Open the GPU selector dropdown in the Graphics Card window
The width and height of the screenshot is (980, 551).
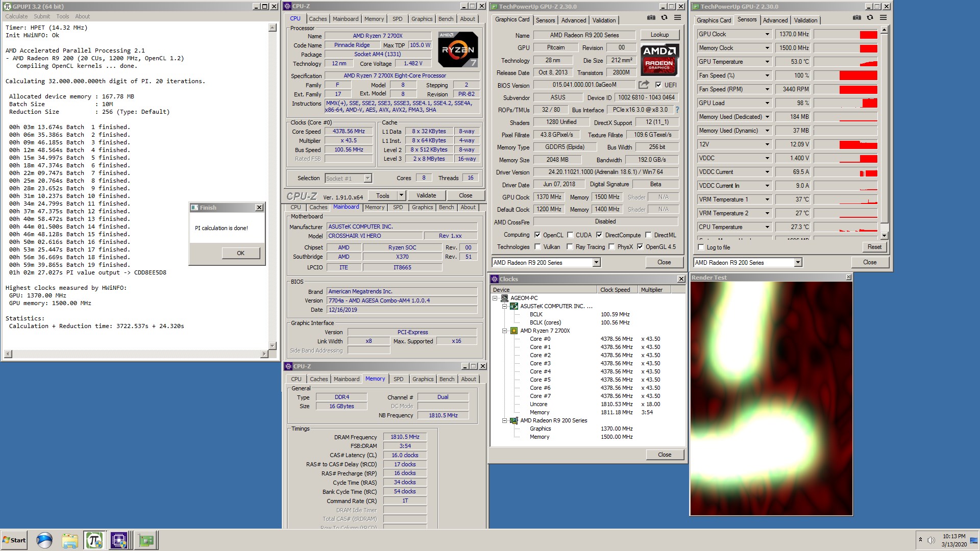(x=596, y=263)
